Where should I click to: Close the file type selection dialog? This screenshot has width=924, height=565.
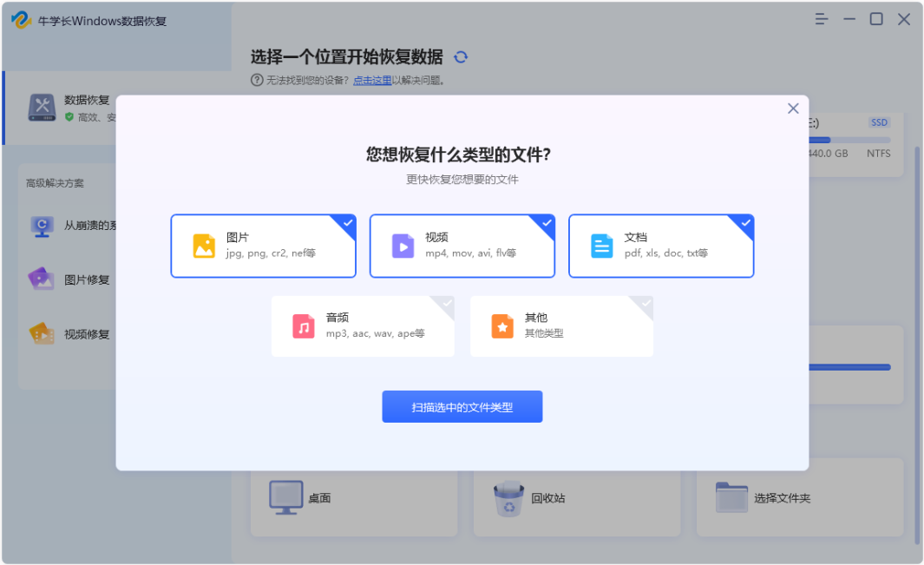(792, 108)
